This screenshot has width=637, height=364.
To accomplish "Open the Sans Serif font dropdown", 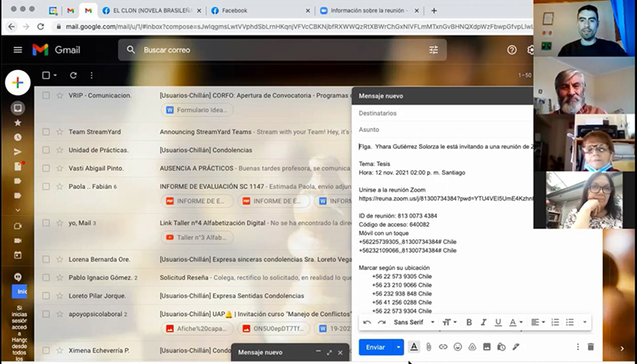I will point(414,322).
